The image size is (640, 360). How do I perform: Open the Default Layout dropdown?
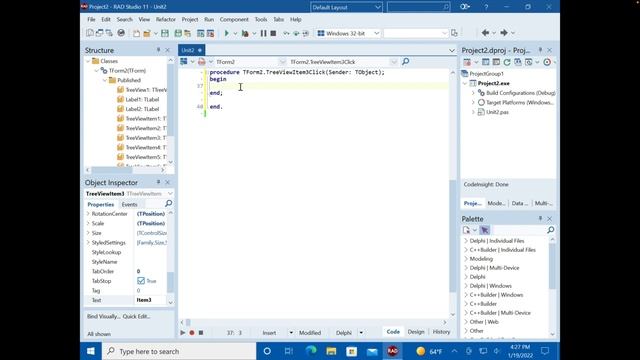pyautogui.click(x=346, y=7)
